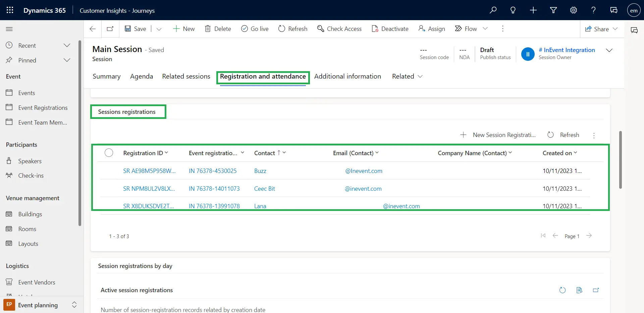The width and height of the screenshot is (644, 313).
Task: Assign the session record
Action: 432,29
